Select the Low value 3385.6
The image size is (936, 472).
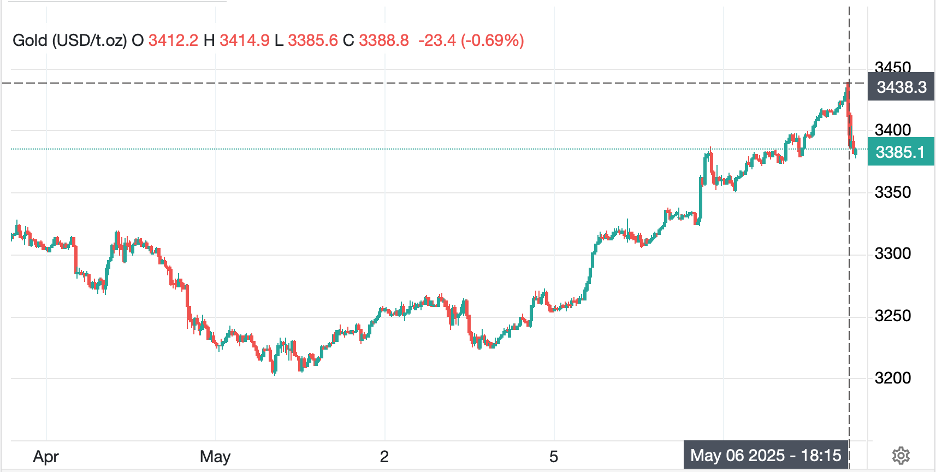pos(311,40)
